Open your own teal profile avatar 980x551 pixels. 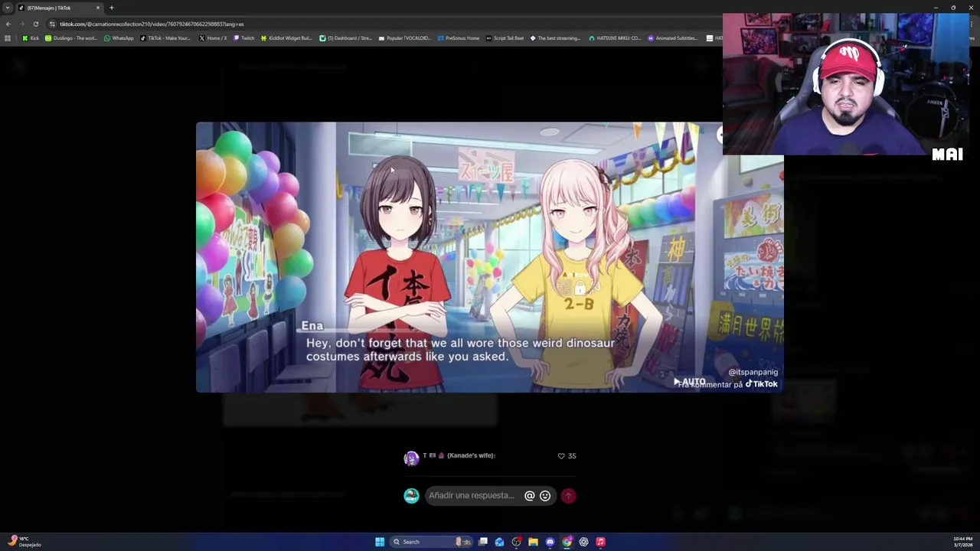pos(411,496)
